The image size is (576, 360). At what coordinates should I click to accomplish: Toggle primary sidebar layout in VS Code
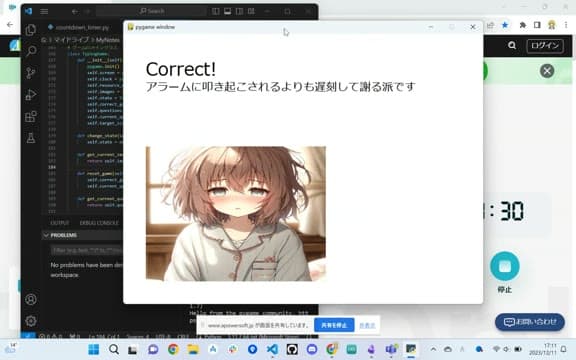216,11
